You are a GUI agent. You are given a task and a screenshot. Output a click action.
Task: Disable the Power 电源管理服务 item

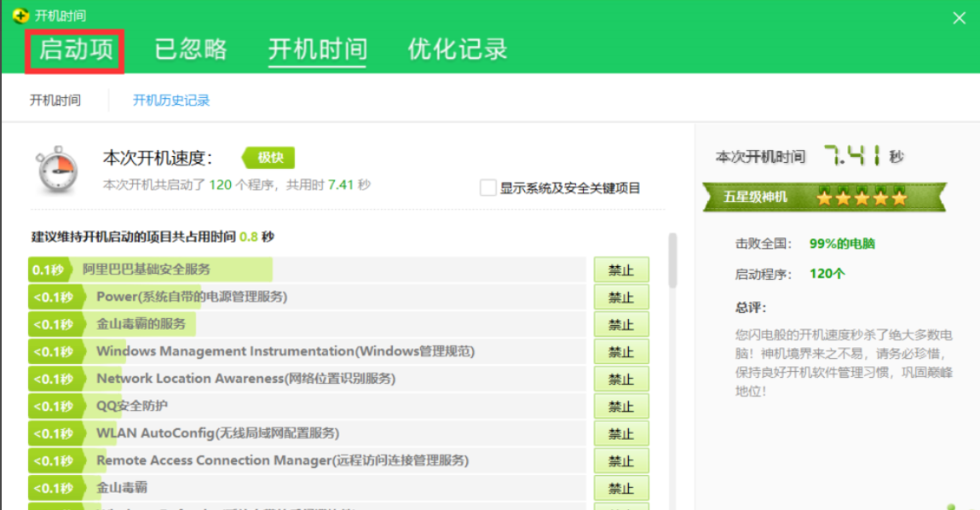click(620, 298)
